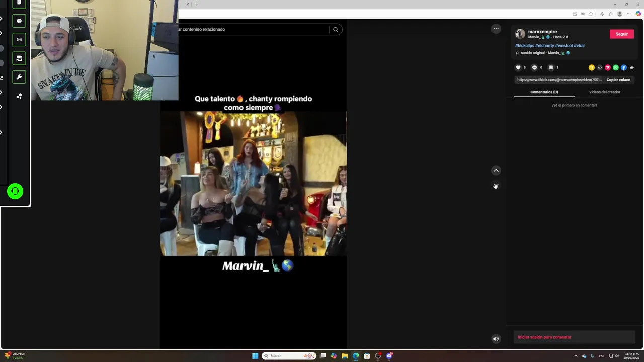
Task: Open Discord from the taskbar
Action: (389, 356)
